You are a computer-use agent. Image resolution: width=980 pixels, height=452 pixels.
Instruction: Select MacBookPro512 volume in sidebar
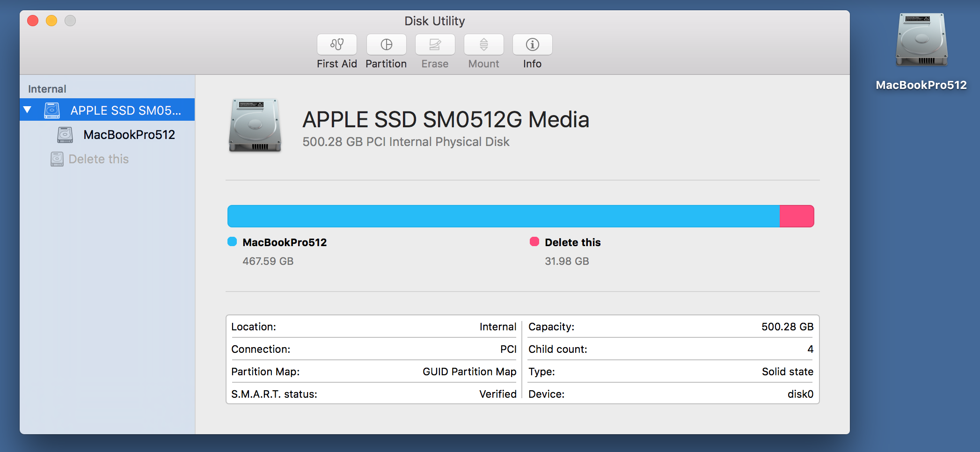107,135
